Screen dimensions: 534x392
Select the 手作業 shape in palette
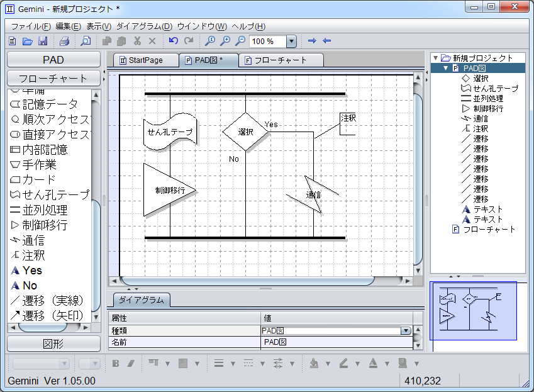33,165
